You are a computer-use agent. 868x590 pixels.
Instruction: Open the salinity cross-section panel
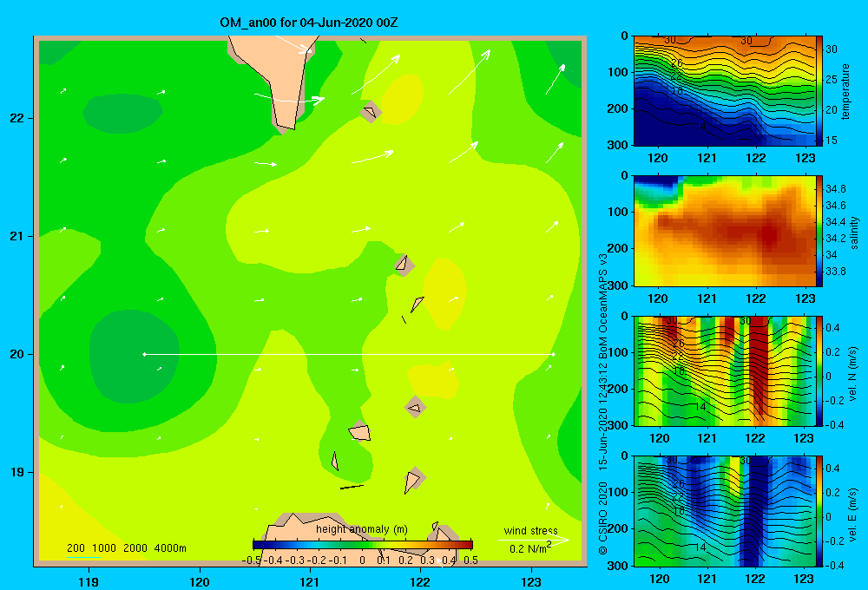pyautogui.click(x=724, y=231)
